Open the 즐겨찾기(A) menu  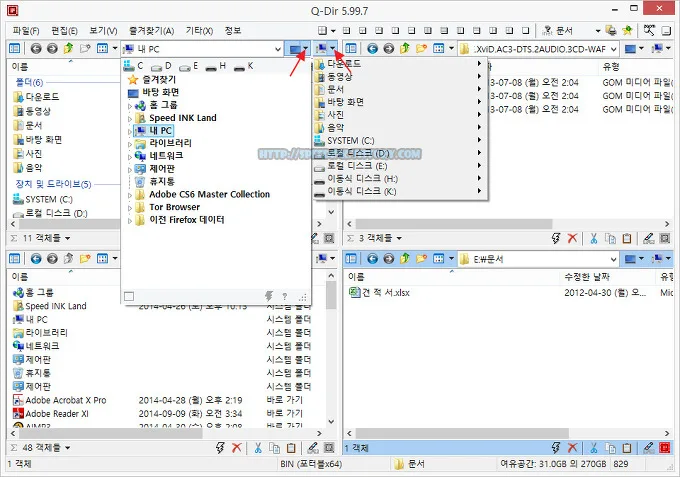click(x=151, y=30)
